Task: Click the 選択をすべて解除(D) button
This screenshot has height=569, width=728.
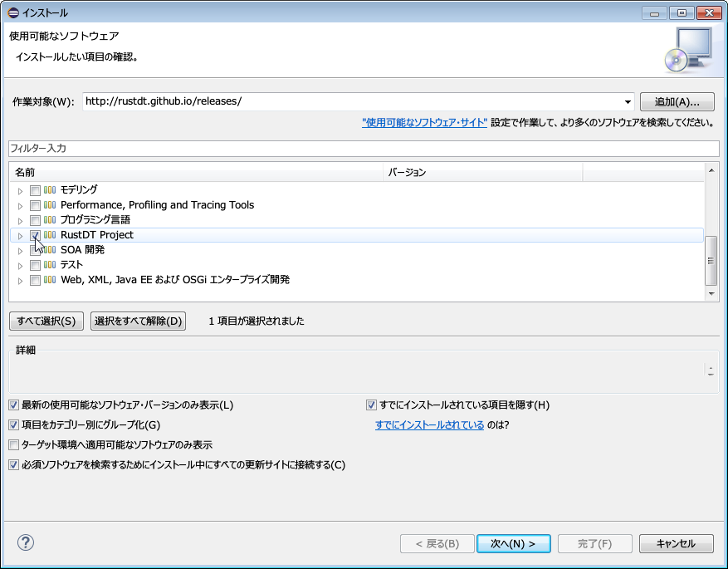Action: point(139,321)
